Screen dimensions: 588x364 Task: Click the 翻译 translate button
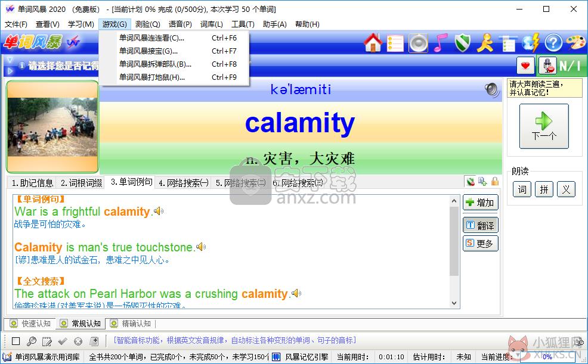481,225
